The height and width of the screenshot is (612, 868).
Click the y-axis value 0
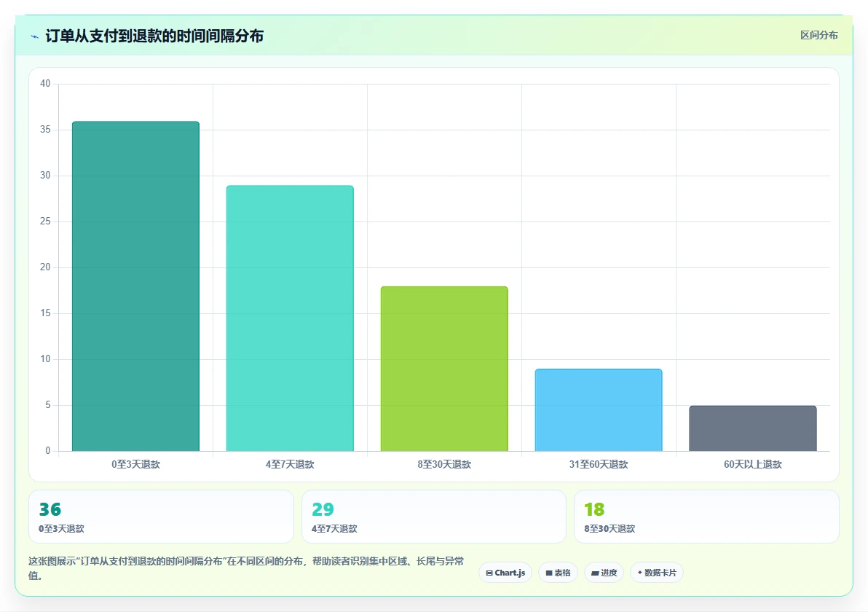pos(48,452)
